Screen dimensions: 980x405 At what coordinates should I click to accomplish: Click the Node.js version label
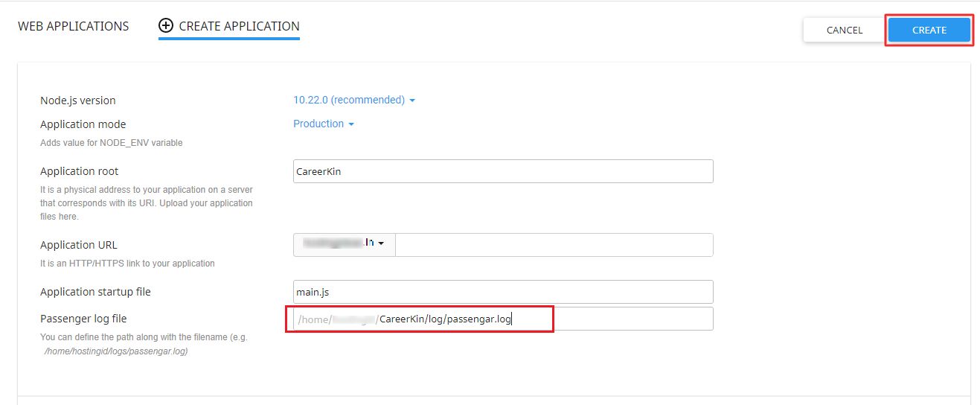[78, 101]
